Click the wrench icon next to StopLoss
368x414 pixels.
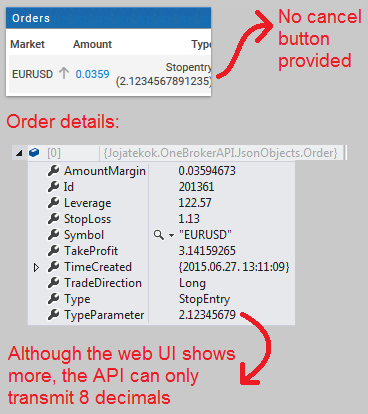(53, 219)
